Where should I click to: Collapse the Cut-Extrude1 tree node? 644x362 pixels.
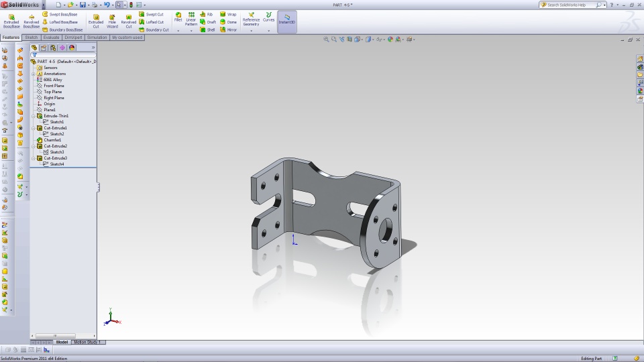tap(34, 128)
